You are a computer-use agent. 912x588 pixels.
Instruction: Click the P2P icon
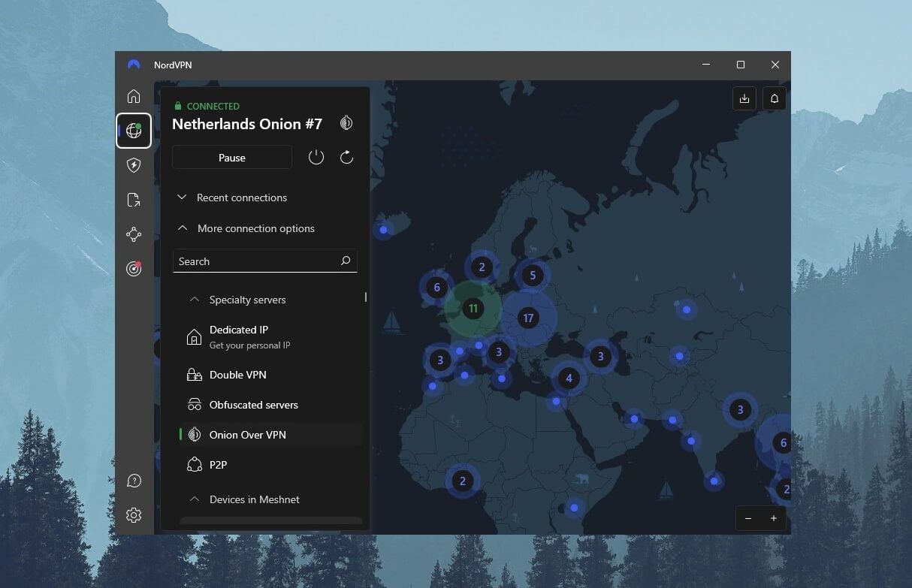coord(195,465)
